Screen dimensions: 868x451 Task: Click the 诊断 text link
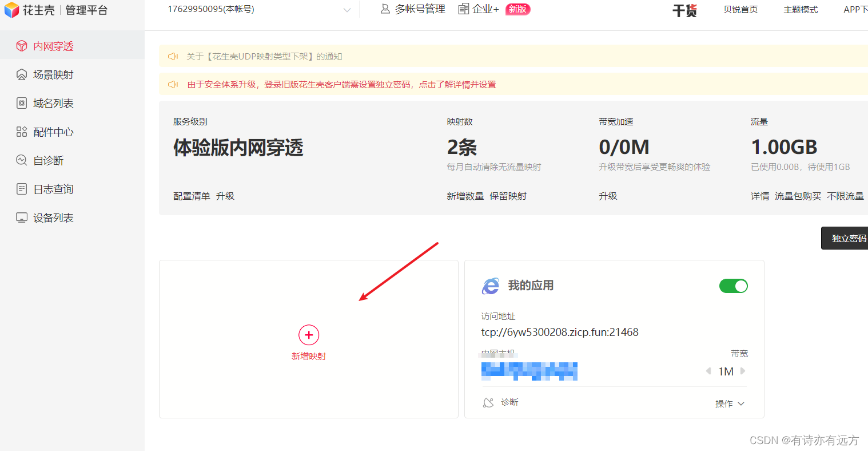click(509, 402)
